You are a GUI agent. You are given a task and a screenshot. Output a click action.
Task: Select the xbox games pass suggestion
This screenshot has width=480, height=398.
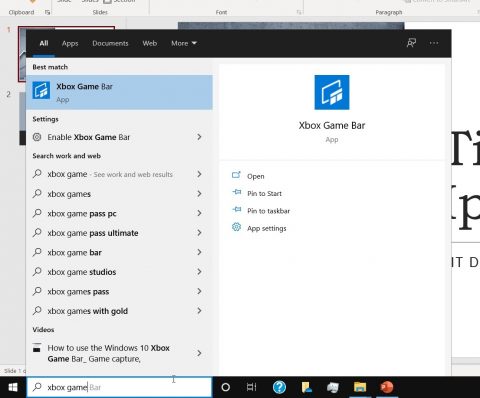[x=119, y=291]
